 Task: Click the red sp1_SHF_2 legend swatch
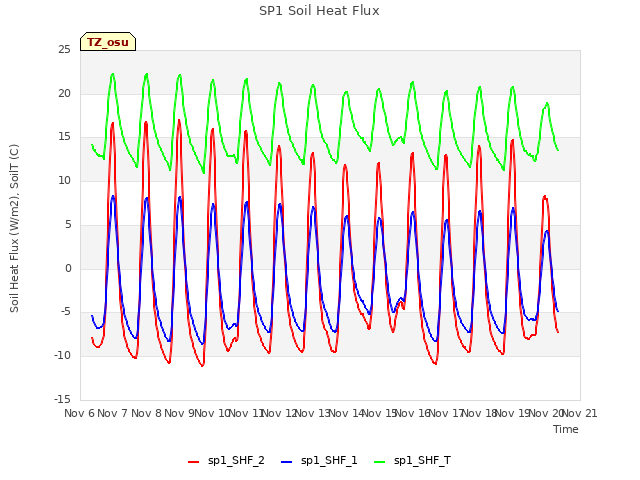point(193,462)
